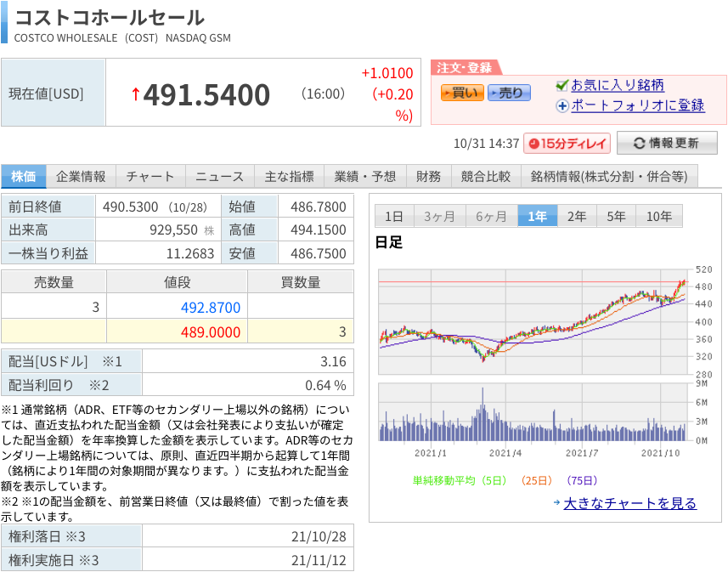Switch chart to 2年 range
Image resolution: width=728 pixels, height=572 pixels.
577,216
